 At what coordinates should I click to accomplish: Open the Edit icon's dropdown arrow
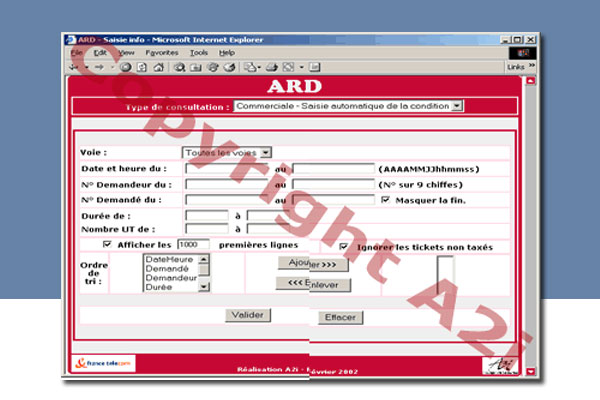pos(302,68)
